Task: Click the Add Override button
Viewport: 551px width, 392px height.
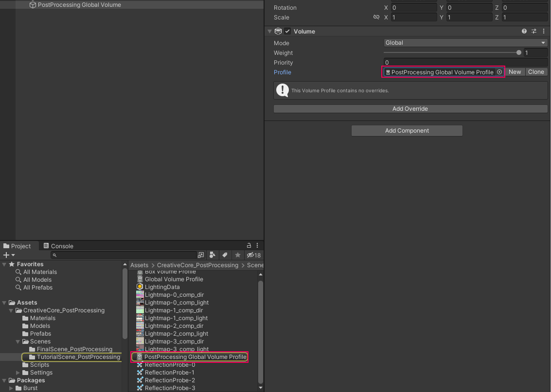Action: pos(410,109)
